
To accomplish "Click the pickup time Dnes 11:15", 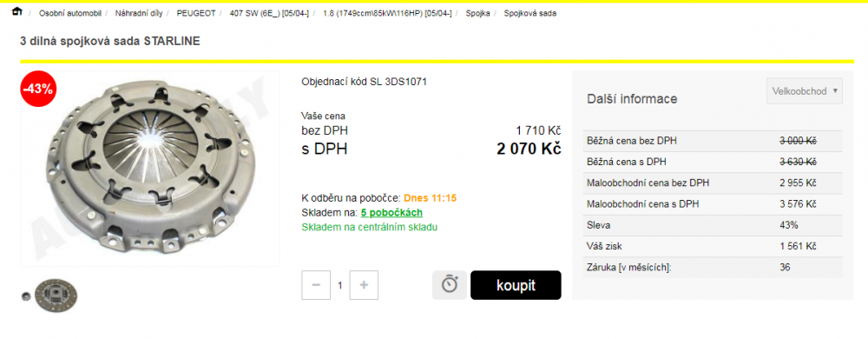I will click(431, 198).
